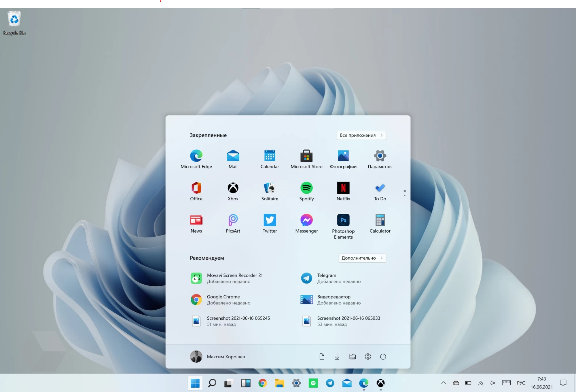The height and width of the screenshot is (392, 576).
Task: Expand hidden system tray icons
Action: (444, 383)
